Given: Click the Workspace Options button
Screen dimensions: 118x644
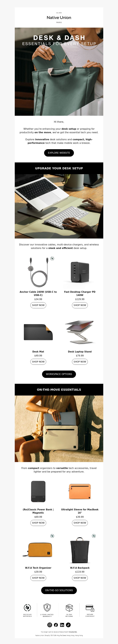Looking at the screenshot, I should pyautogui.click(x=59, y=374).
